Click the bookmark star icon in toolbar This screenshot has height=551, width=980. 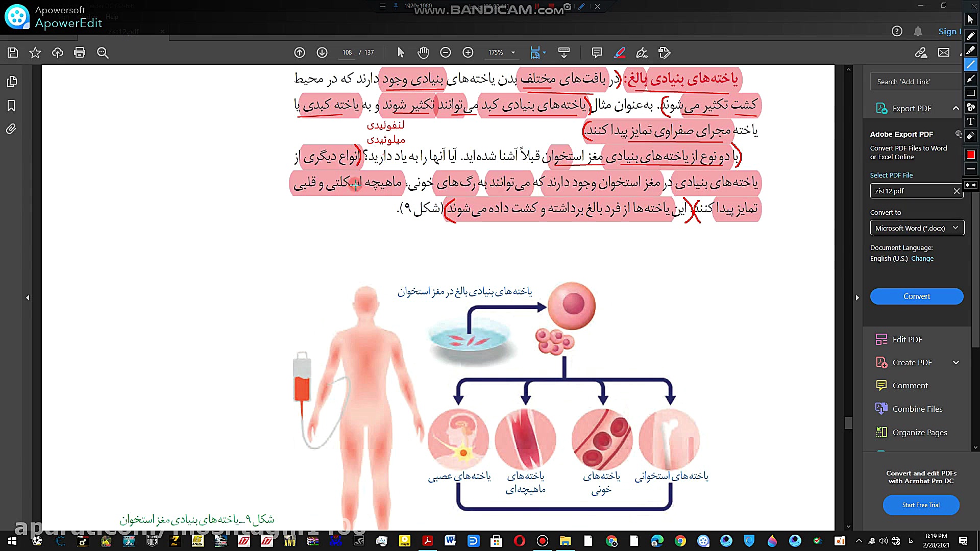click(35, 53)
